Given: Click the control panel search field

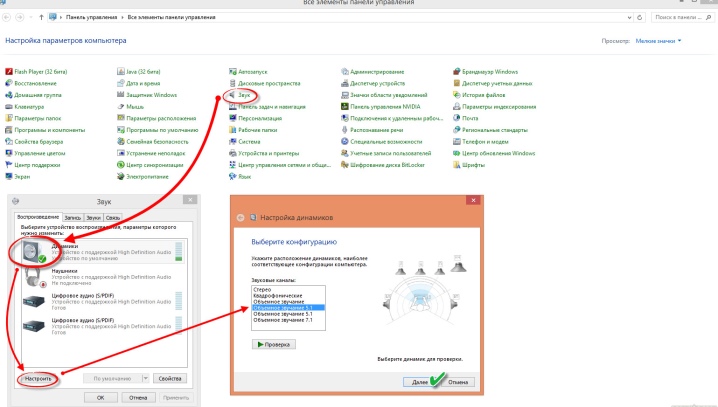Looking at the screenshot, I should click(681, 17).
